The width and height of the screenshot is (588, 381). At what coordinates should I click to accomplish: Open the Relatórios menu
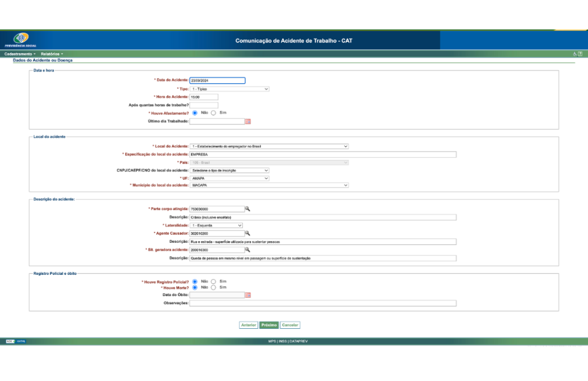[52, 54]
